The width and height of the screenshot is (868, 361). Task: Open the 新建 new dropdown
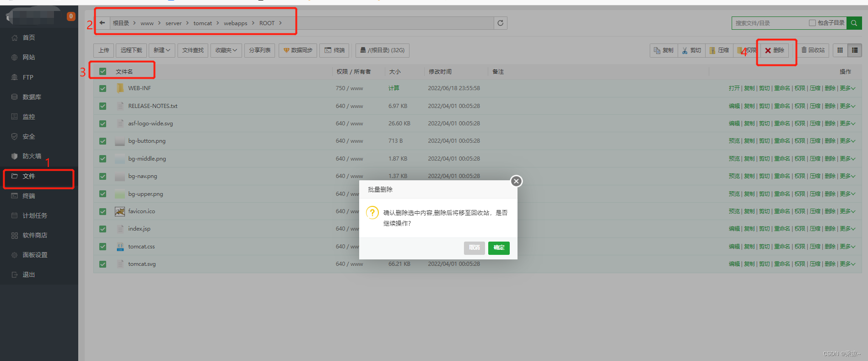pyautogui.click(x=162, y=50)
